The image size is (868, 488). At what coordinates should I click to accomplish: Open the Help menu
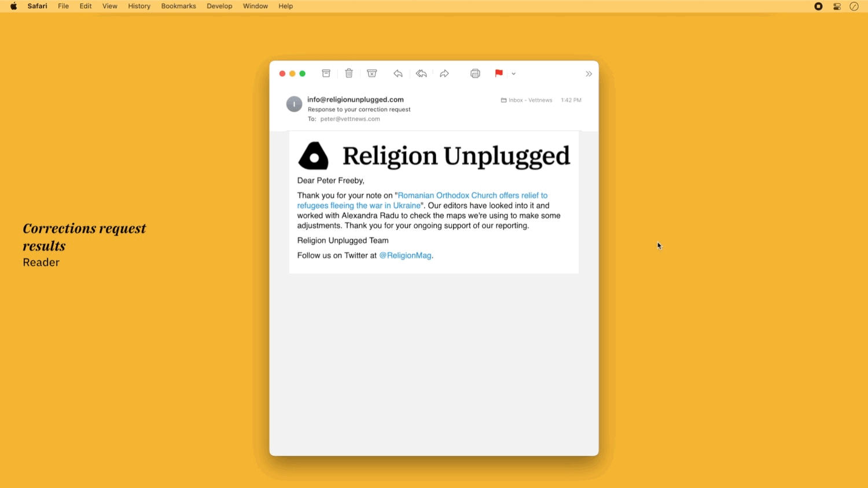[286, 6]
